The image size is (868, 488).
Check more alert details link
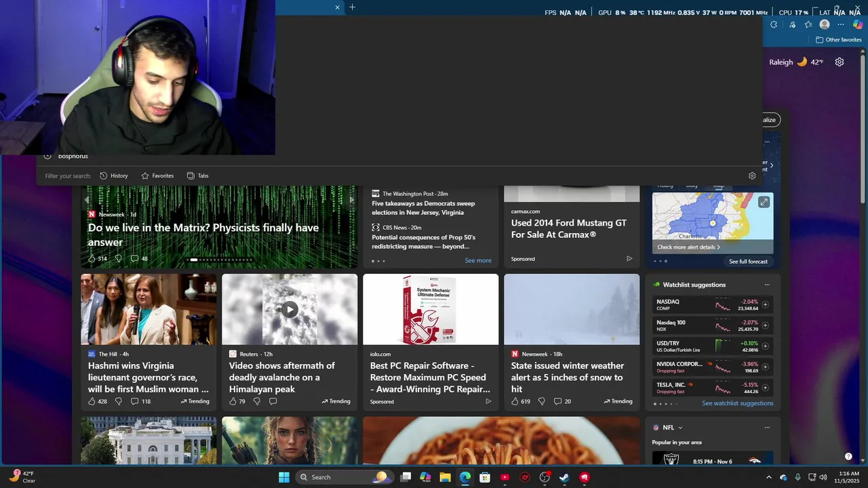pyautogui.click(x=688, y=247)
